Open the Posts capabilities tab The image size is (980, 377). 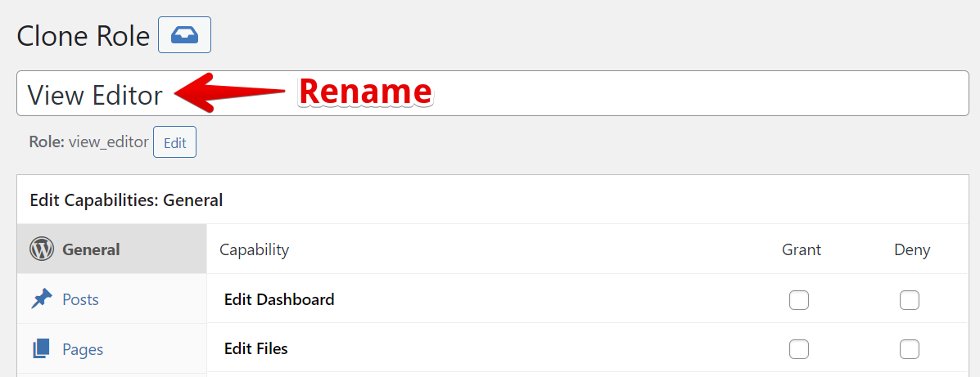(x=80, y=299)
